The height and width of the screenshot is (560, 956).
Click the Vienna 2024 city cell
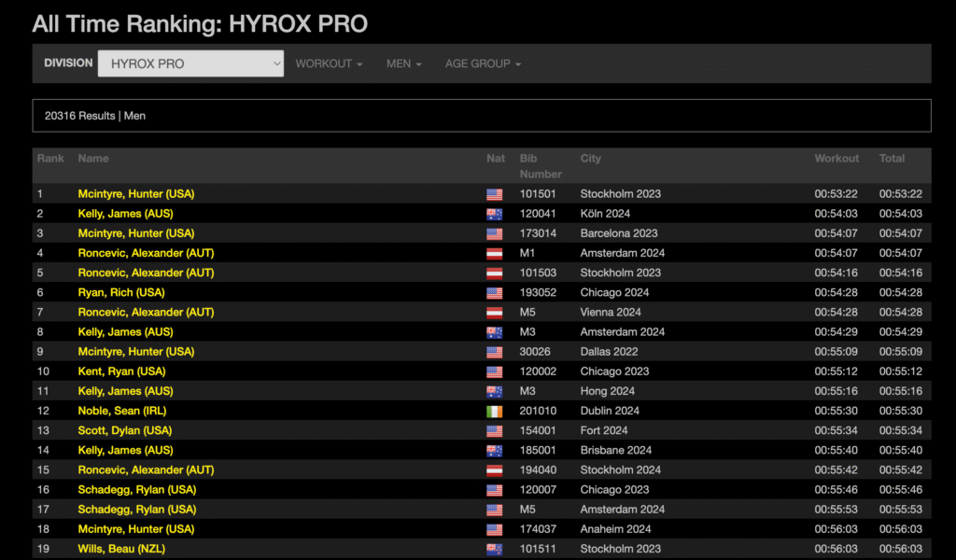click(611, 312)
